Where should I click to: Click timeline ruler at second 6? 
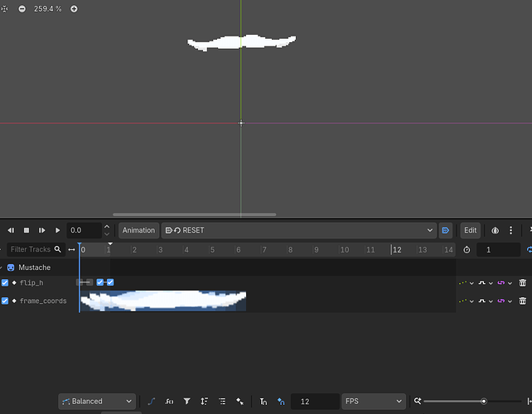pyautogui.click(x=236, y=250)
